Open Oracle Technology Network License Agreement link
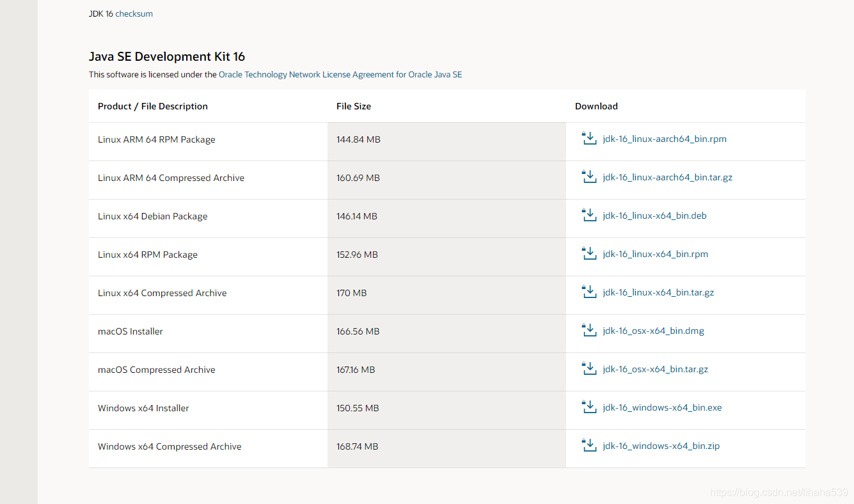854x504 pixels. (340, 74)
